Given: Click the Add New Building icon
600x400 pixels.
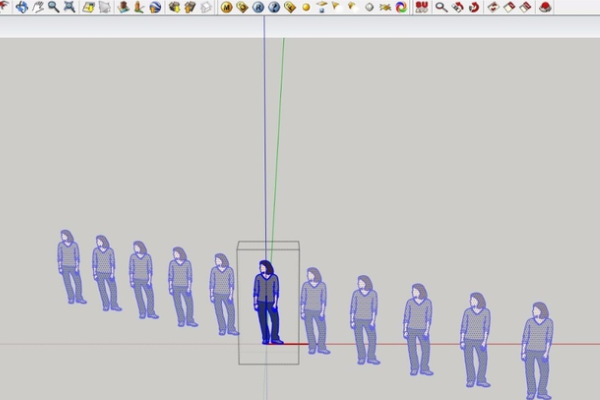Looking at the screenshot, I should click(123, 7).
